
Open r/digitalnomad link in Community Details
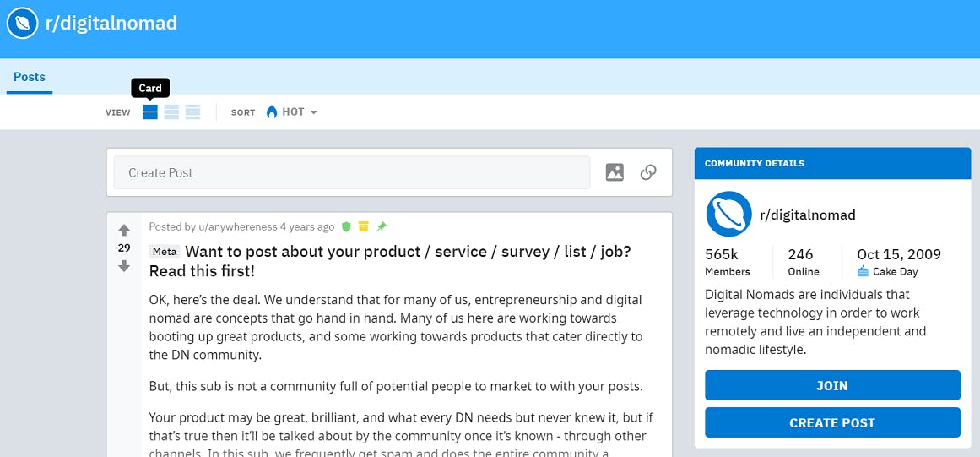[808, 215]
